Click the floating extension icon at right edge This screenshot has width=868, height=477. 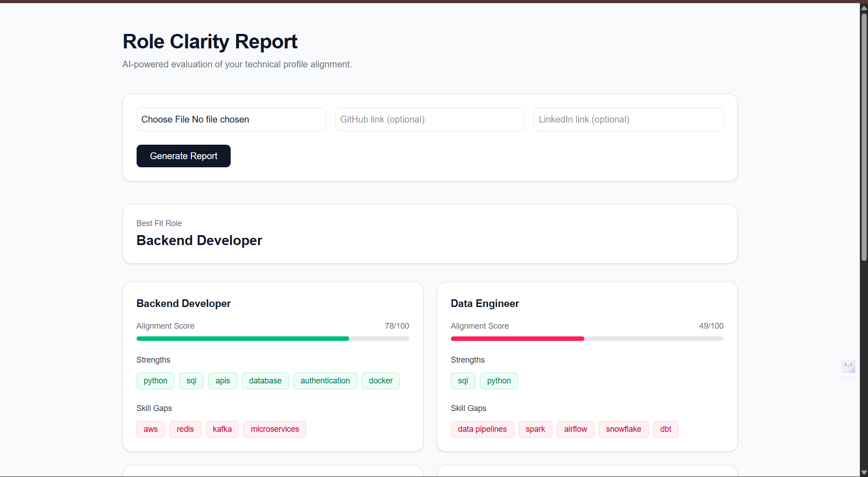point(848,366)
